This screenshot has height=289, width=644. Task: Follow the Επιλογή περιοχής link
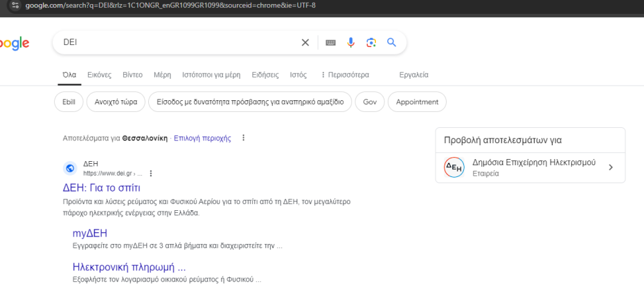pyautogui.click(x=202, y=138)
